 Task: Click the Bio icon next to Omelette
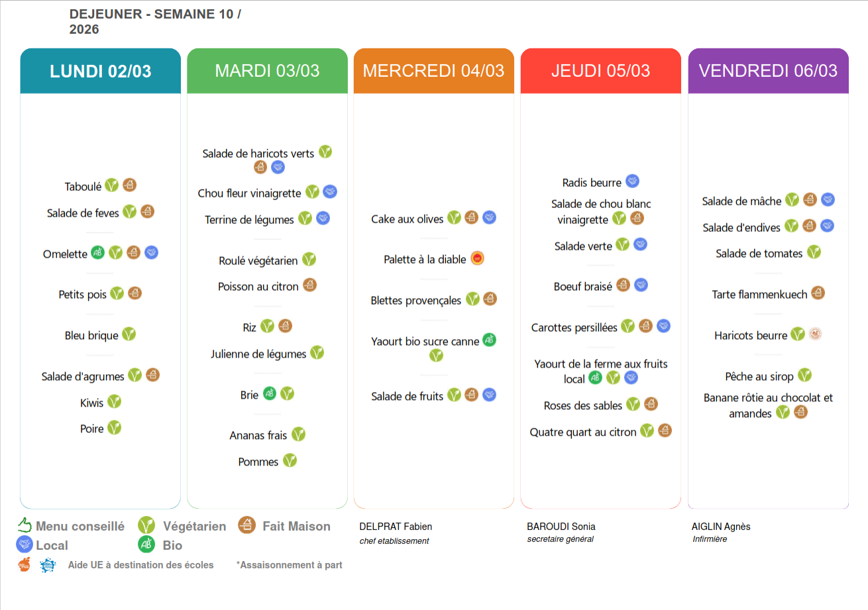point(98,252)
